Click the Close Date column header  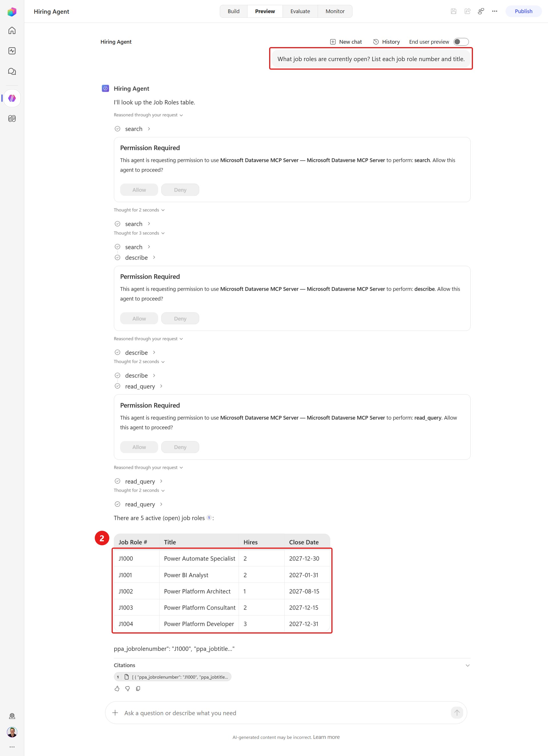(307, 542)
